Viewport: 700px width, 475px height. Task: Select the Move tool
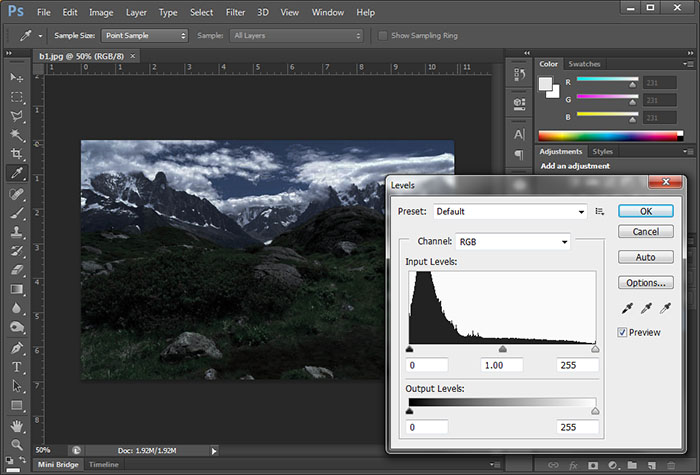[17, 77]
